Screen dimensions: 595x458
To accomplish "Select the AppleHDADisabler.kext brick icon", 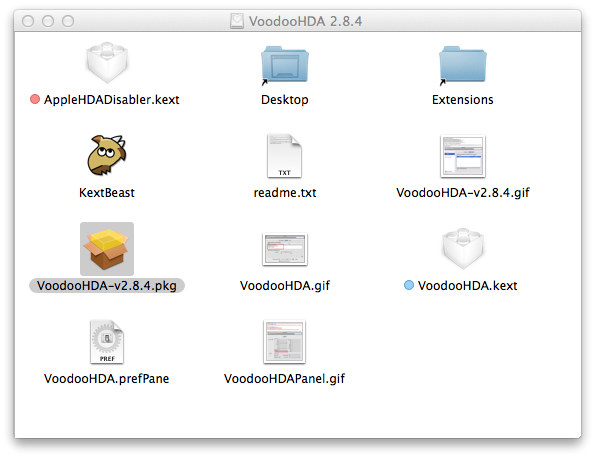I will (107, 63).
